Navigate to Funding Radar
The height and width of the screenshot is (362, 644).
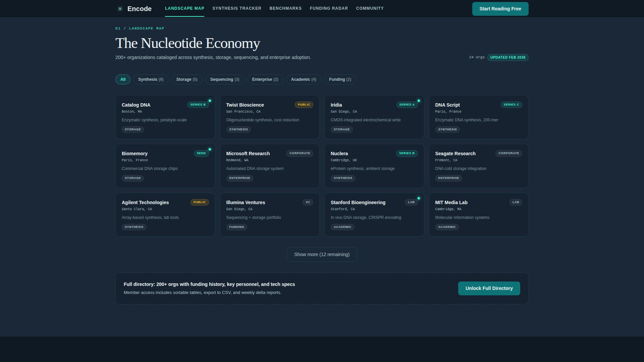coord(329,8)
